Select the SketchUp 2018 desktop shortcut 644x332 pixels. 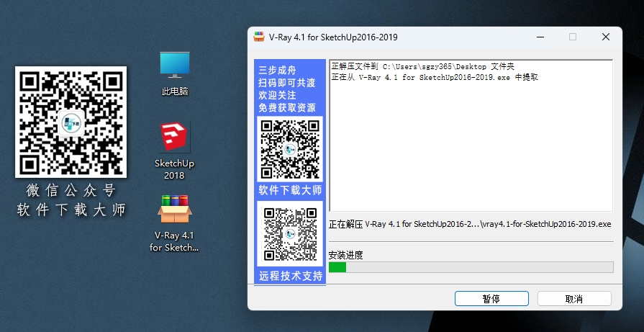(175, 151)
